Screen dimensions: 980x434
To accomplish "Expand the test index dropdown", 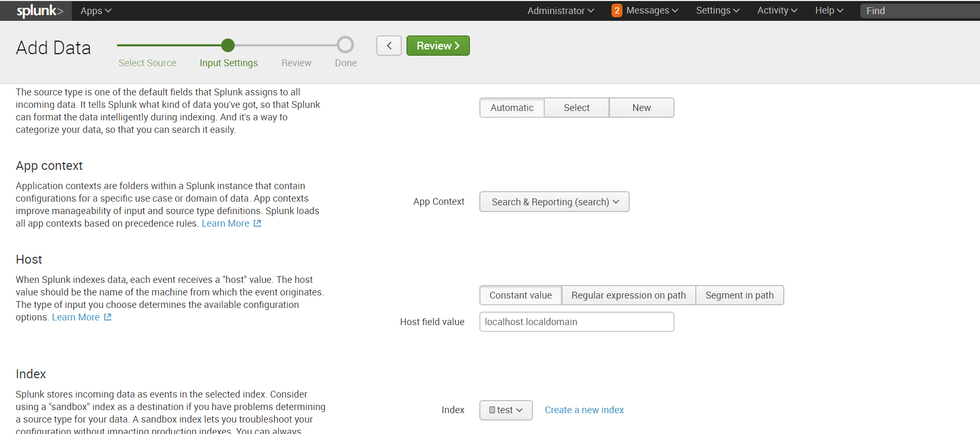I will [x=506, y=411].
